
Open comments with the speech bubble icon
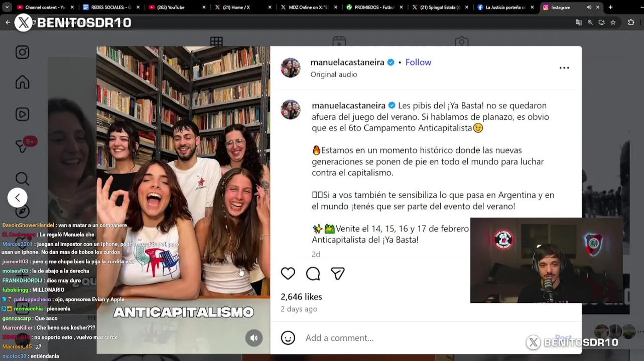point(313,273)
